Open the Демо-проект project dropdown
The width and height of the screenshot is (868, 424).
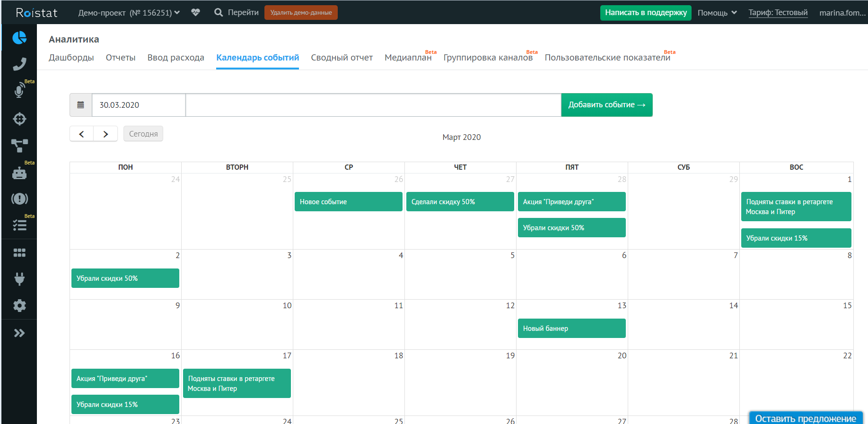[x=129, y=13]
